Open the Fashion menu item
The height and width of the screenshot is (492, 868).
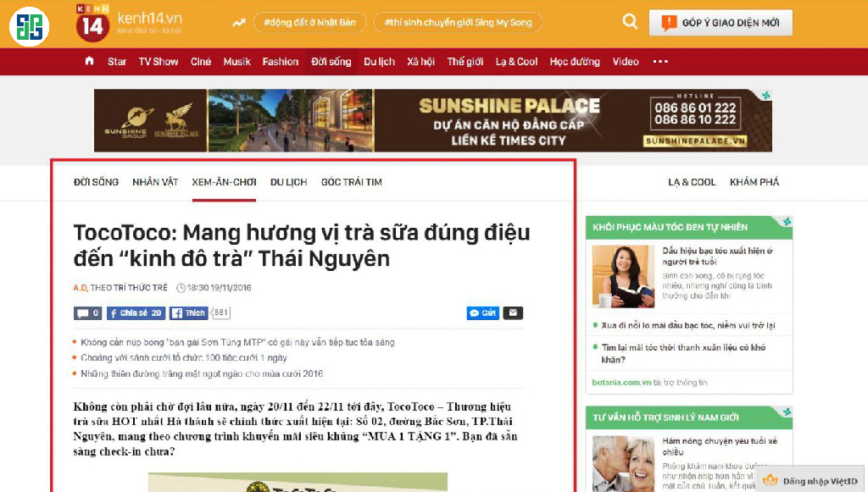coord(280,61)
